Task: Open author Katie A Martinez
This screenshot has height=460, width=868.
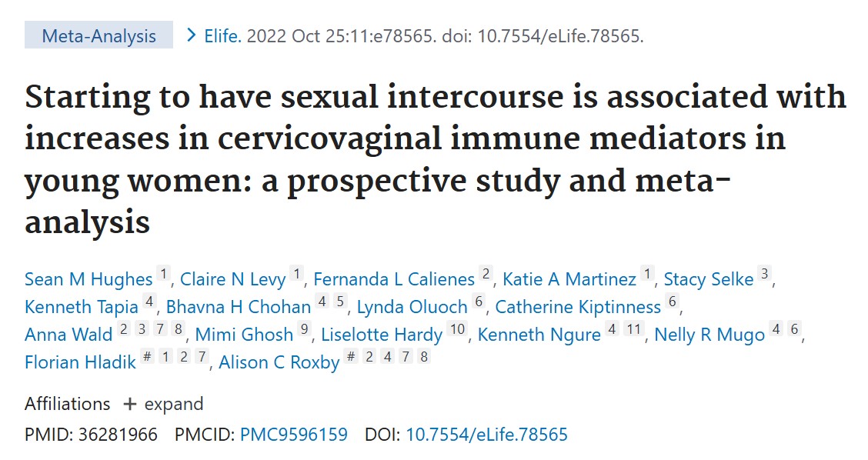Action: [569, 279]
